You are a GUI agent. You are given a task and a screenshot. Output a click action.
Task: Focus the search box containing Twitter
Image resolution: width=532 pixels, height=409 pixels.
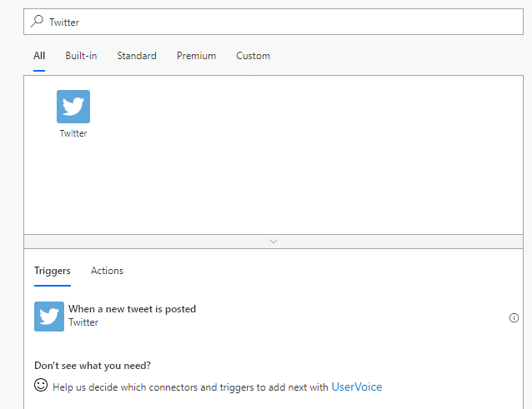274,22
